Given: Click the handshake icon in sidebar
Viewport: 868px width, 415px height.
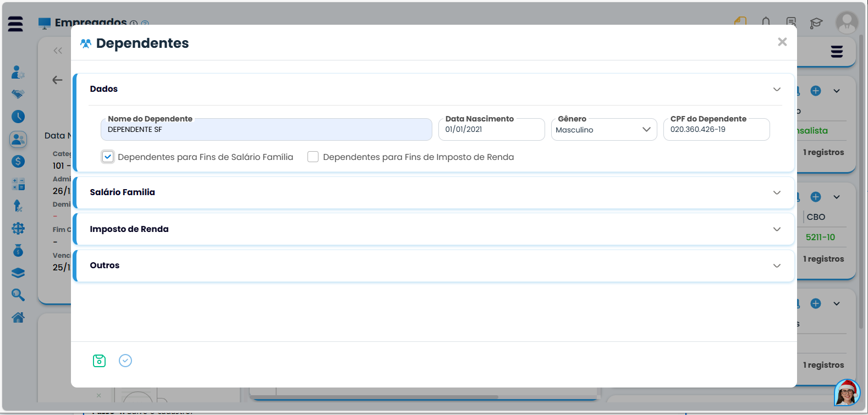Looking at the screenshot, I should click(x=18, y=94).
